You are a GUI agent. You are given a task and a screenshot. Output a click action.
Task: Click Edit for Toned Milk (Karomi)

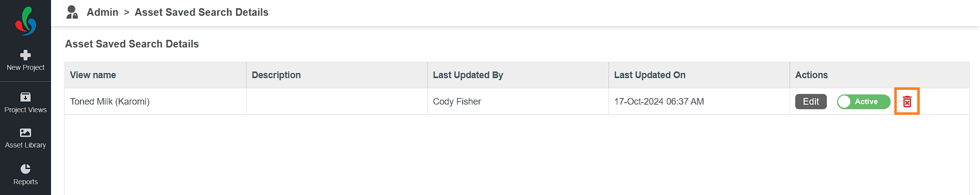[811, 102]
